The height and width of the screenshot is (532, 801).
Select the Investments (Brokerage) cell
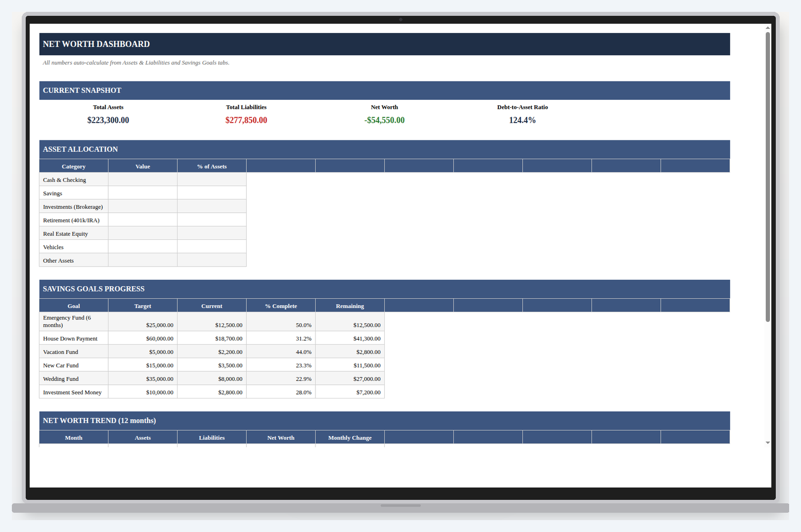pyautogui.click(x=74, y=207)
